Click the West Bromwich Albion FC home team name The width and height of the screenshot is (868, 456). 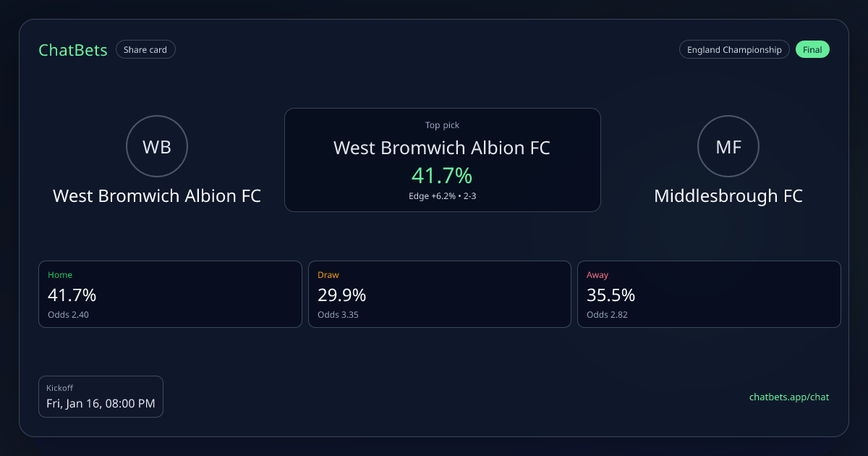click(157, 196)
